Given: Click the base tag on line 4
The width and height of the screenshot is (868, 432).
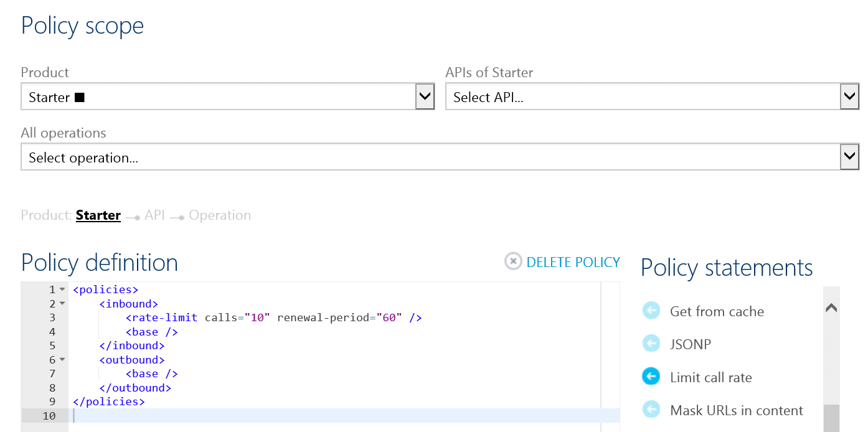Looking at the screenshot, I should [152, 332].
